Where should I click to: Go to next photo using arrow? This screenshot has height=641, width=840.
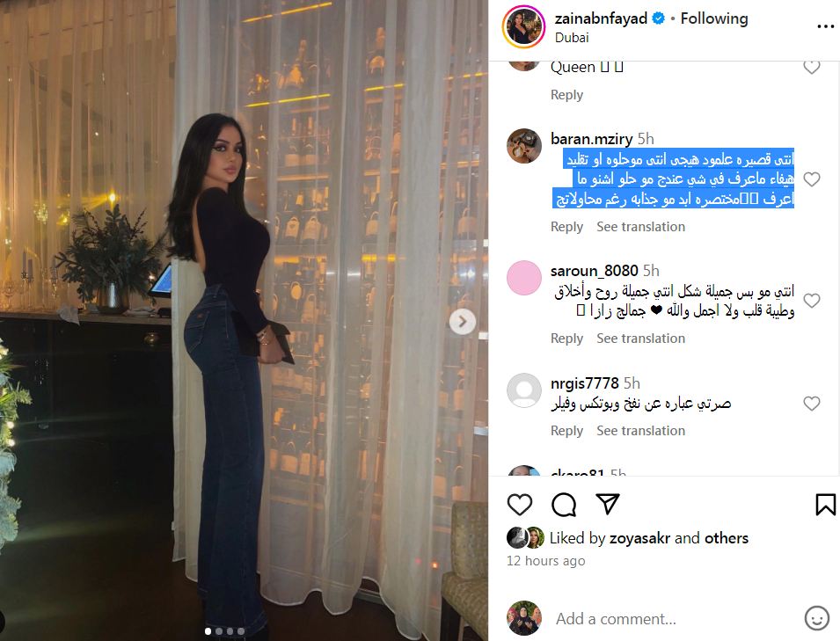tap(463, 322)
